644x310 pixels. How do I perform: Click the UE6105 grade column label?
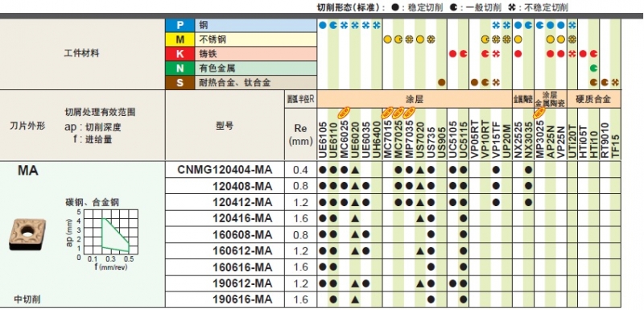coord(323,139)
